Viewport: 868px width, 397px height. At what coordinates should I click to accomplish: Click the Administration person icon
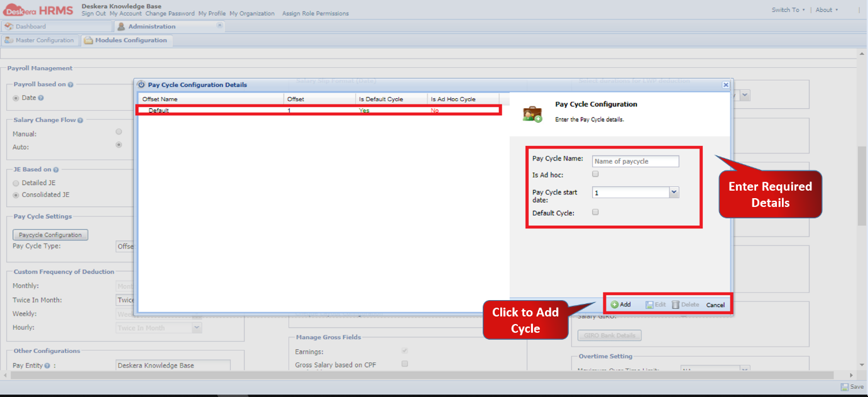[121, 26]
